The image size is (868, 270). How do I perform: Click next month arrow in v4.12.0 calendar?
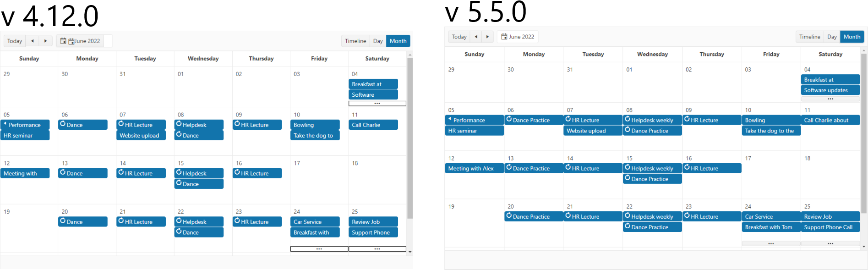coord(45,41)
